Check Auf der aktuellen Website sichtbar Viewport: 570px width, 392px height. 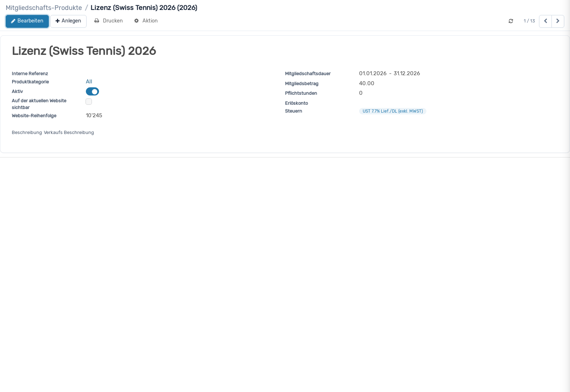pyautogui.click(x=89, y=102)
